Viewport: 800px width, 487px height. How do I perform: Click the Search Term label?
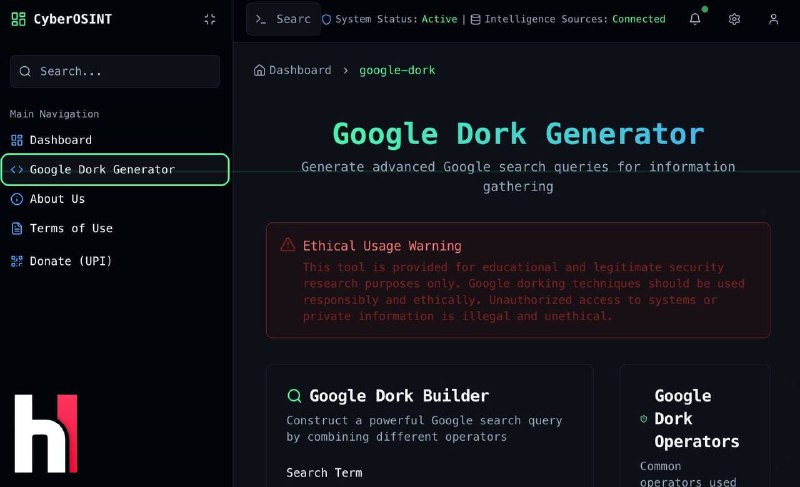coord(324,473)
